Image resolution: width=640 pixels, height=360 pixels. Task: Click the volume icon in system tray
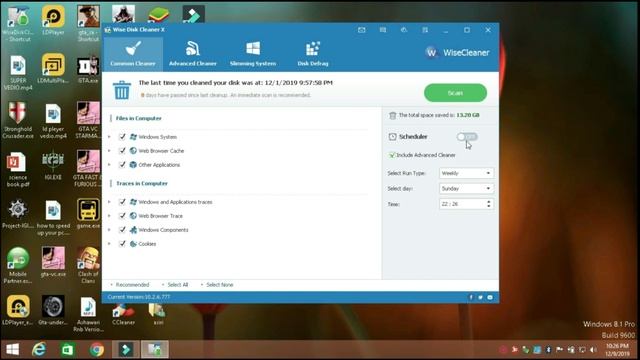[x=593, y=350]
